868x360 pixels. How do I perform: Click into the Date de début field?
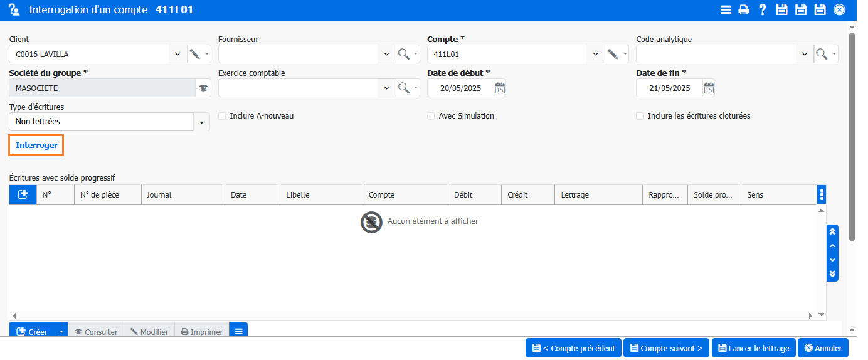coord(460,88)
